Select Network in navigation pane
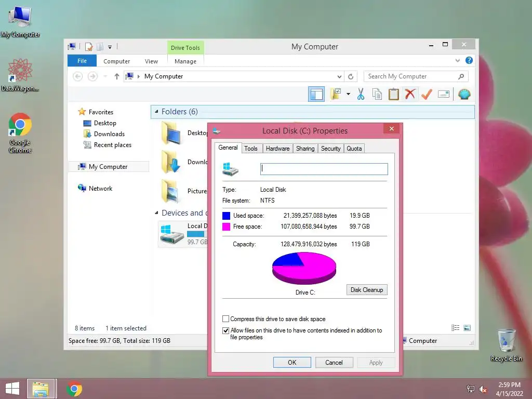The width and height of the screenshot is (532, 399). [x=100, y=188]
